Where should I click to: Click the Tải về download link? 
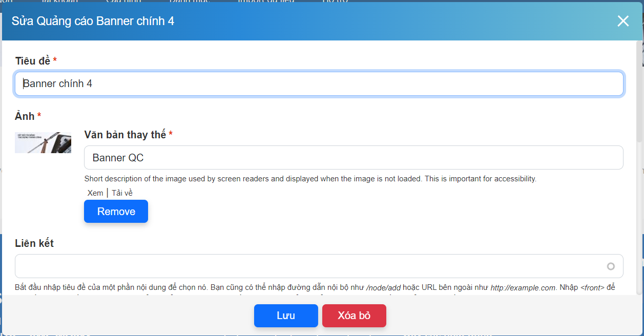point(122,193)
